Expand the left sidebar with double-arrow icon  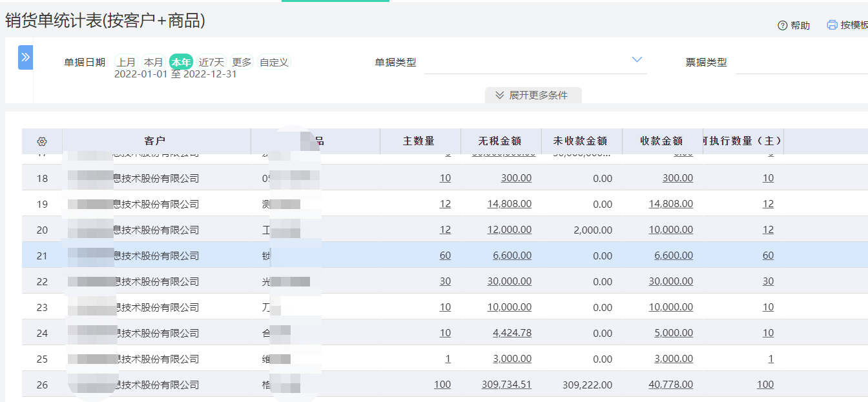coord(25,57)
